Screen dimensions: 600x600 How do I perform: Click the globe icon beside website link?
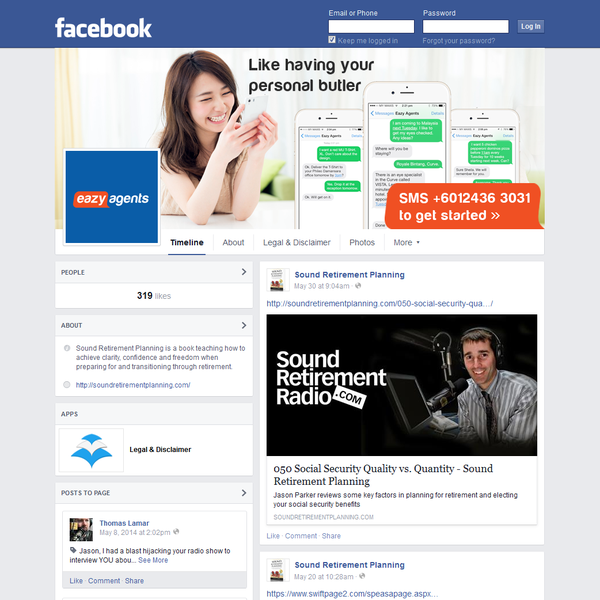coord(67,385)
